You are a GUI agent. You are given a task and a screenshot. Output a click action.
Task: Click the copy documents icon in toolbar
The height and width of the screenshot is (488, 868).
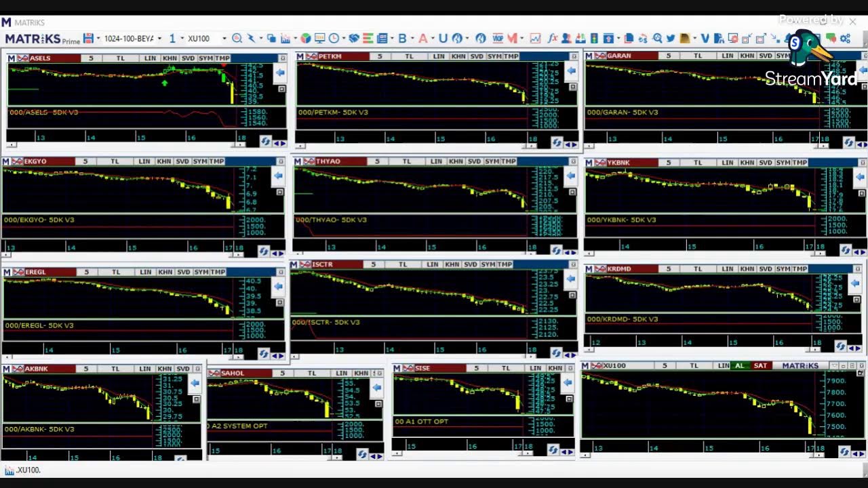tap(629, 39)
